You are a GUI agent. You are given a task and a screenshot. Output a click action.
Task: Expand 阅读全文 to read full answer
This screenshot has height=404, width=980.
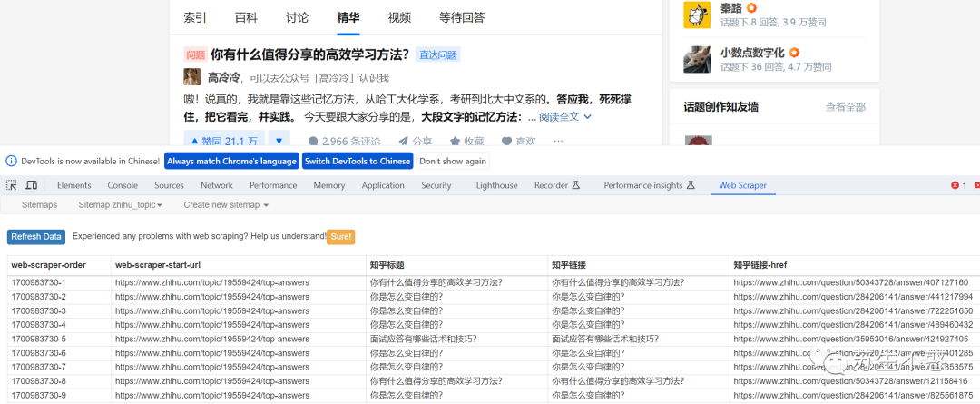tap(565, 116)
